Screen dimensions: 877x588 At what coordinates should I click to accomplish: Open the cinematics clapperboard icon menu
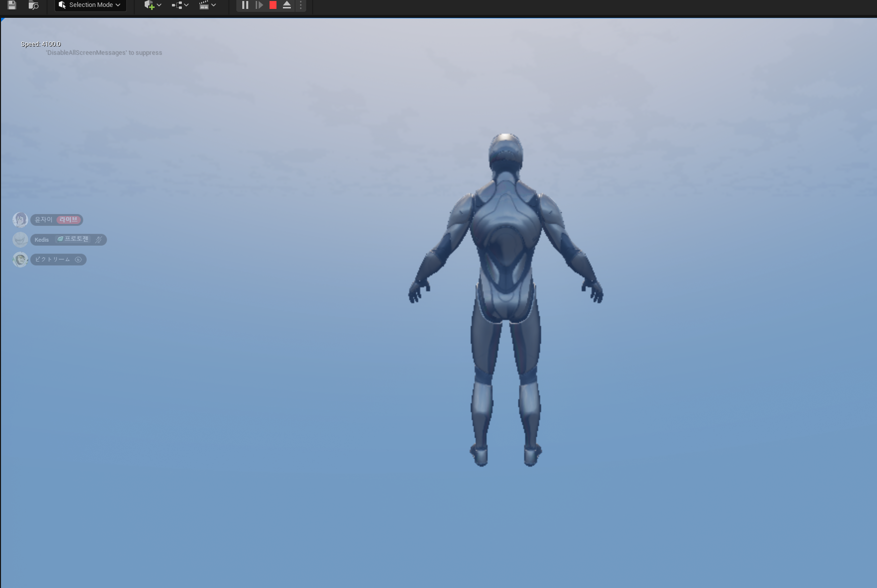pyautogui.click(x=204, y=5)
